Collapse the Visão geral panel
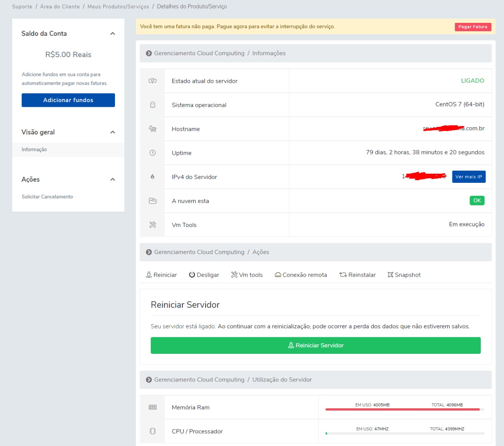 coord(113,132)
